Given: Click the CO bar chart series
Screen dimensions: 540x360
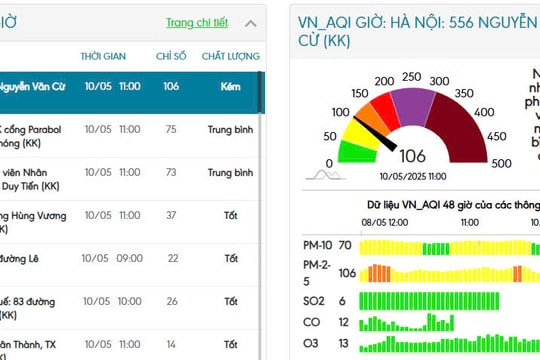Looking at the screenshot, I should 406,322.
